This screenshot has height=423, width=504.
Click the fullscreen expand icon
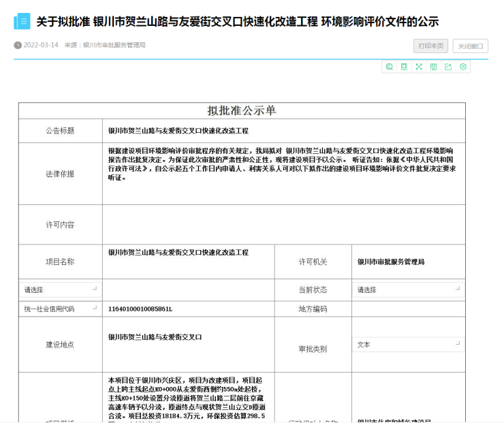419,67
